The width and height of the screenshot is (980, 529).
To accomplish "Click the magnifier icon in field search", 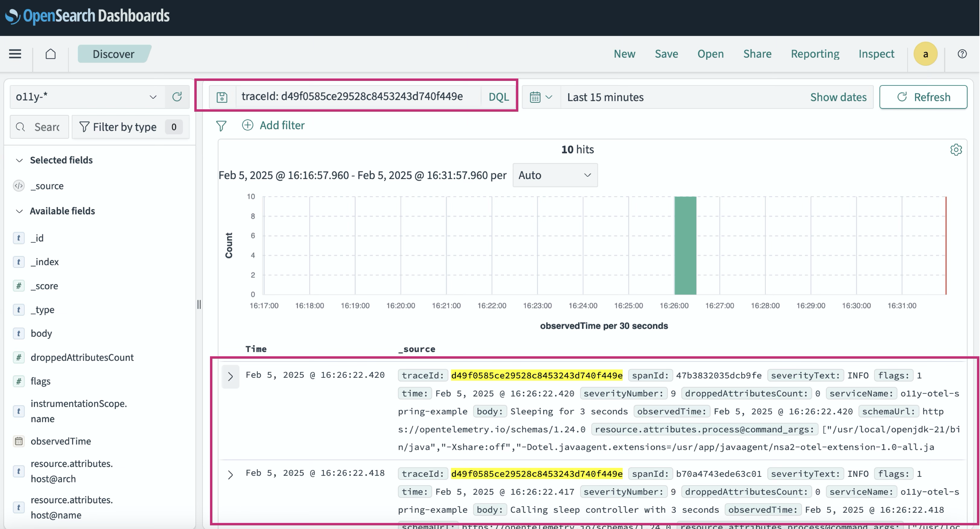I will (21, 127).
